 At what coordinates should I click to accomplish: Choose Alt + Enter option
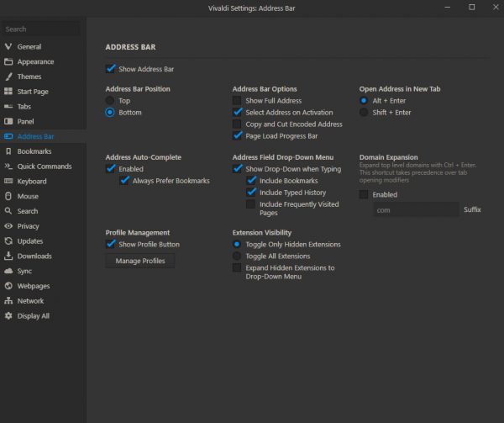coord(364,101)
